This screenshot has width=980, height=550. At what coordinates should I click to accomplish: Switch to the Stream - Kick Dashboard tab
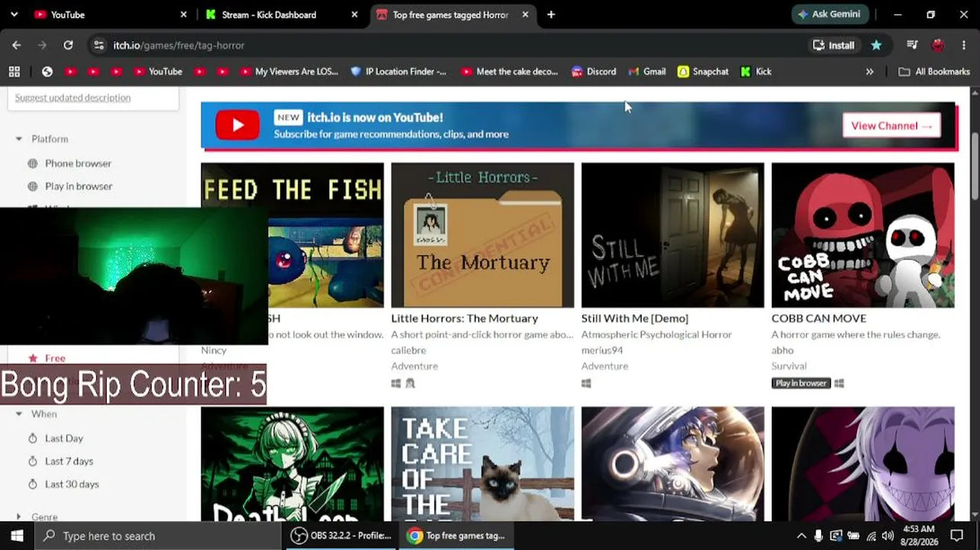click(x=280, y=15)
